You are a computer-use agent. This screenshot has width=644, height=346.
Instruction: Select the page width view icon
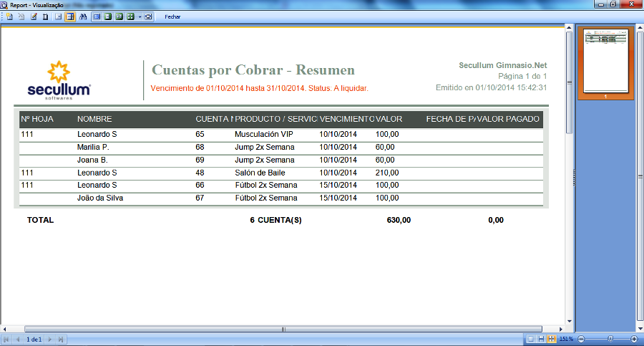click(x=97, y=17)
